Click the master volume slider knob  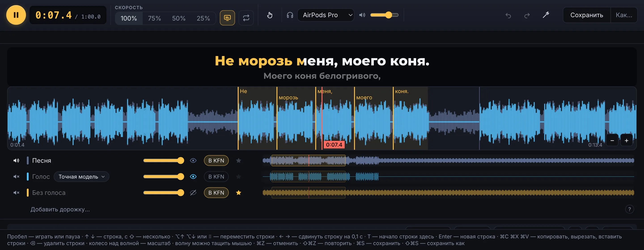[388, 15]
